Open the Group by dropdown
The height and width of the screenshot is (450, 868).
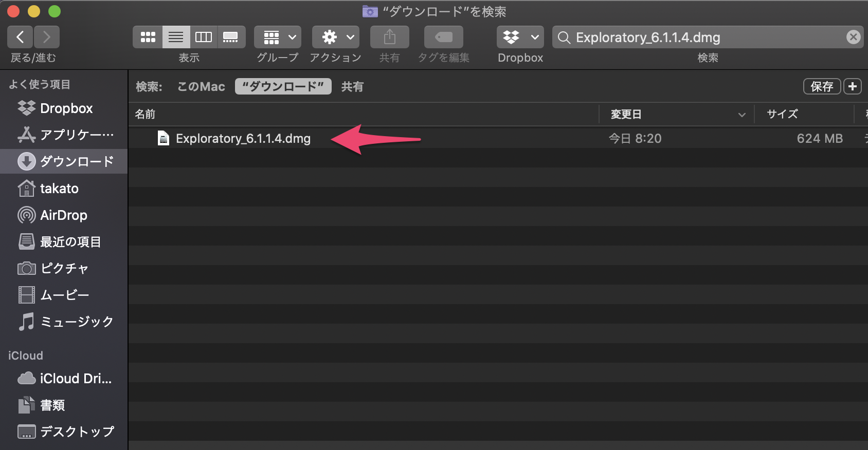click(278, 37)
